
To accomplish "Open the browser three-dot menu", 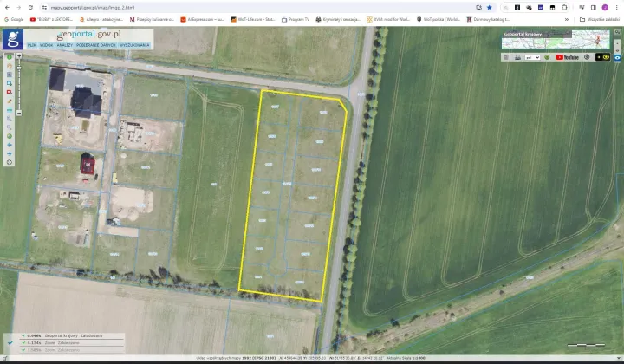I will (616, 8).
